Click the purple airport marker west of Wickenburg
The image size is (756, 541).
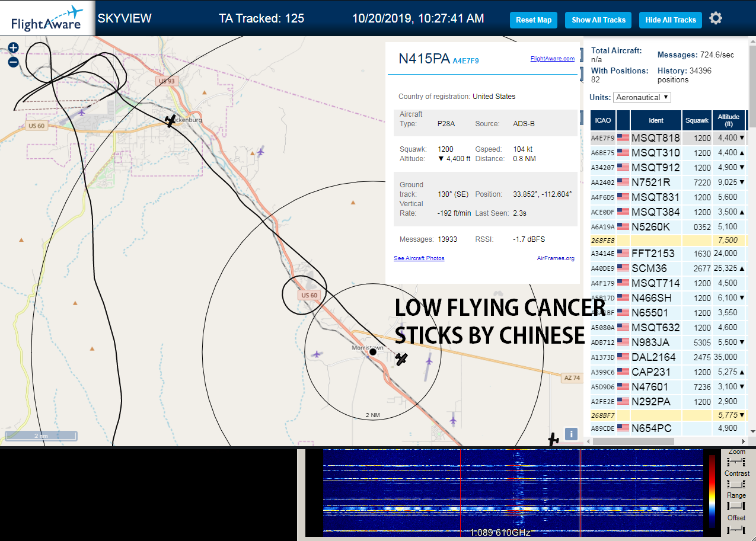click(x=81, y=111)
